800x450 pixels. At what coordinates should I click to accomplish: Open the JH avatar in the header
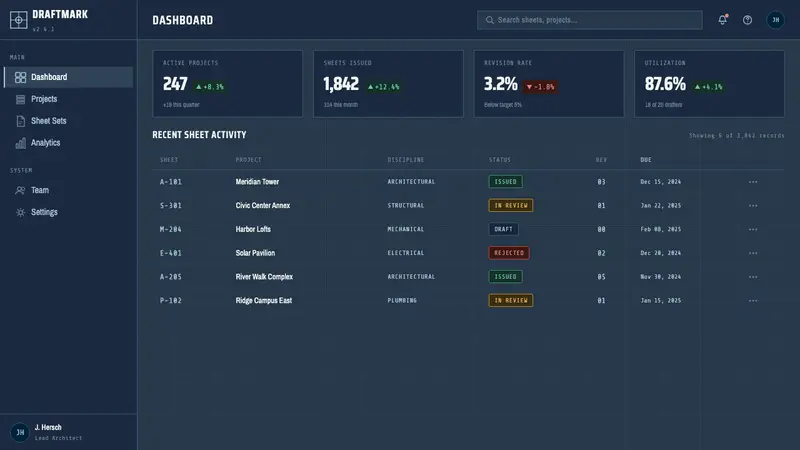[x=776, y=20]
